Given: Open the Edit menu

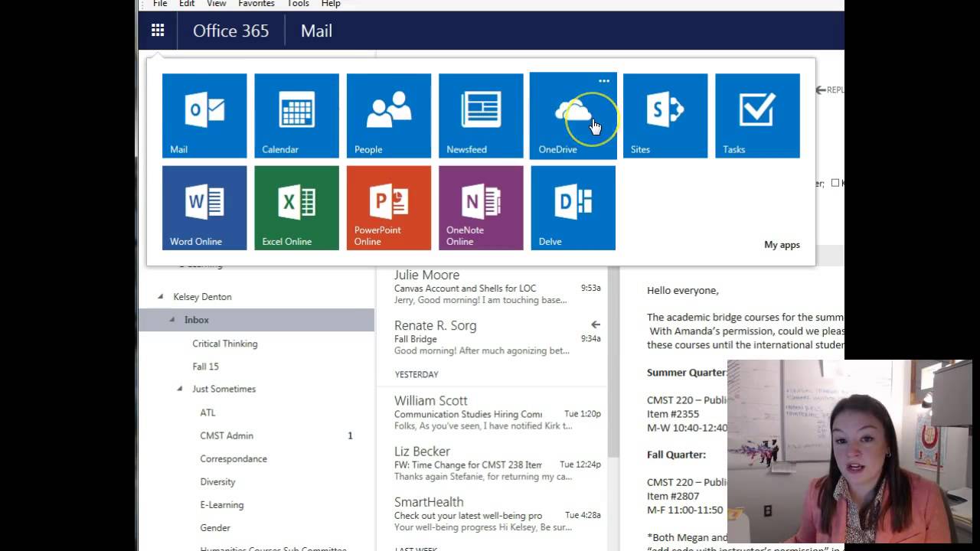Looking at the screenshot, I should pyautogui.click(x=187, y=4).
